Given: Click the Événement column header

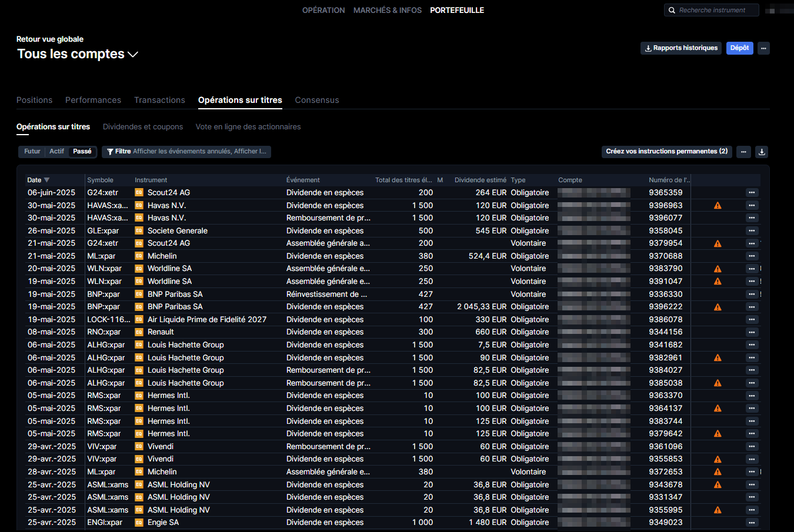Looking at the screenshot, I should 303,180.
